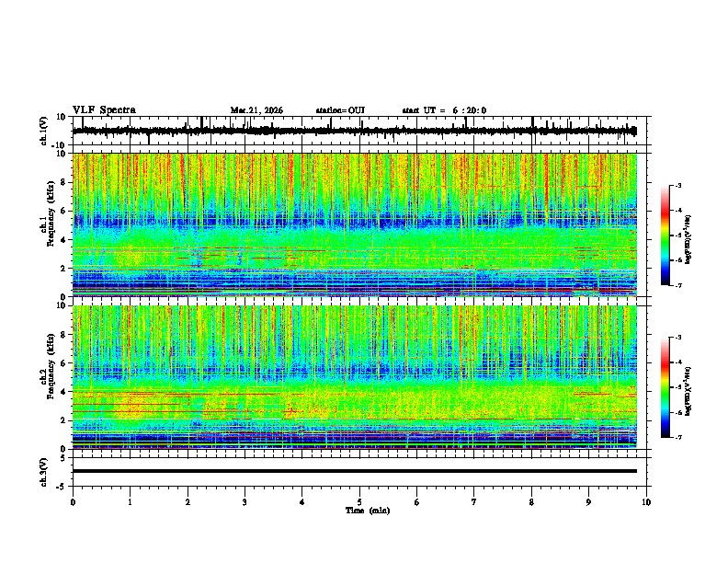Click the "10" tick label on Time axis
The height and width of the screenshot is (563, 728).
pyautogui.click(x=646, y=502)
